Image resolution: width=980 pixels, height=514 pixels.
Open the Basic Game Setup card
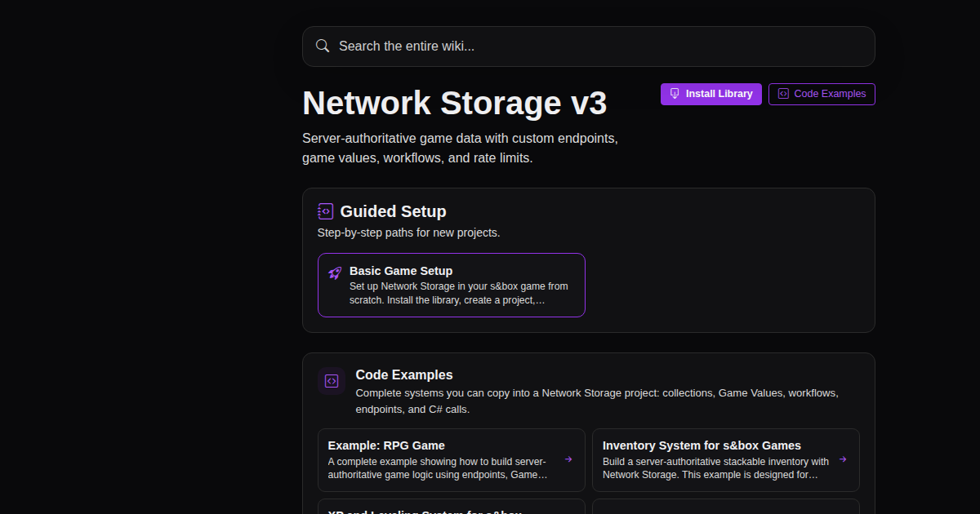(x=452, y=285)
